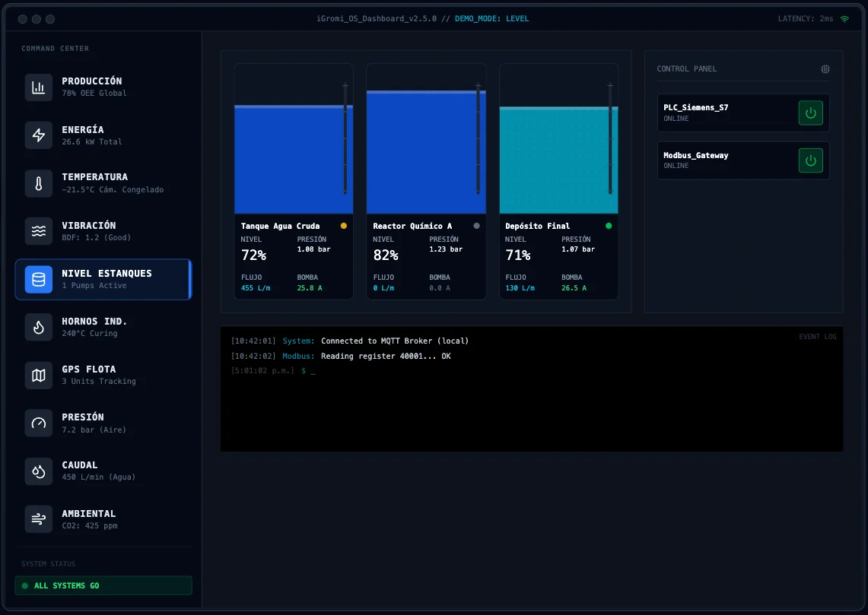Click the Nivel Estanques database icon
The image size is (868, 615).
pyautogui.click(x=39, y=279)
